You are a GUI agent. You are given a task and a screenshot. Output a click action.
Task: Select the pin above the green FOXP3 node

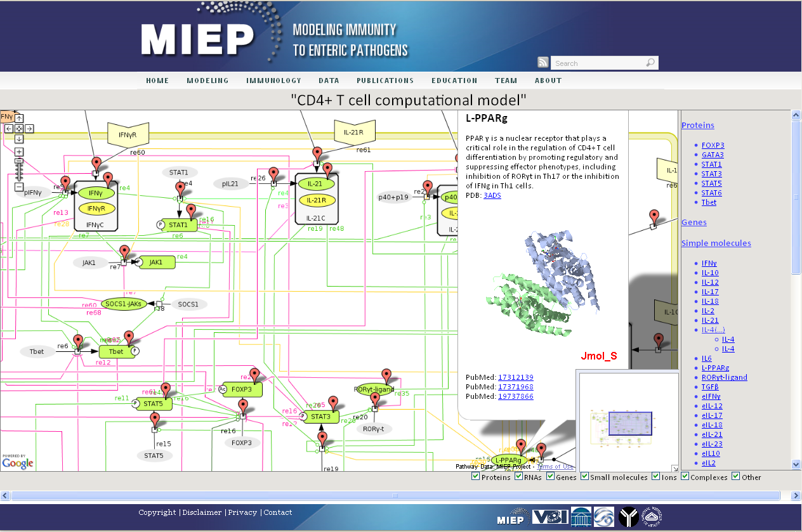coord(254,375)
